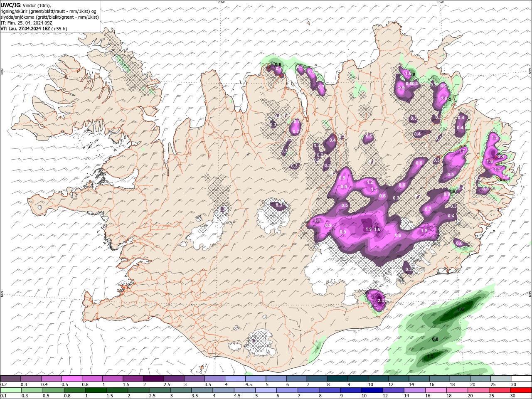
Task: Click the '20W' longitude label at top
Action: pos(221,2)
